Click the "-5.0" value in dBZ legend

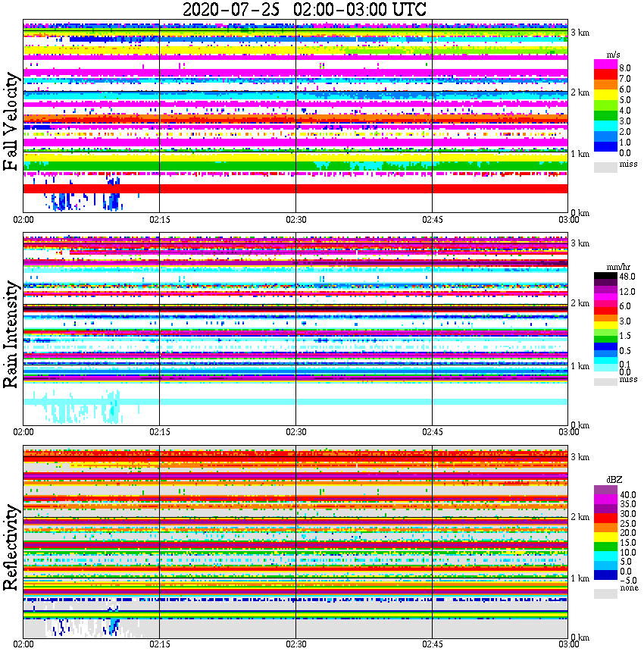point(628,581)
